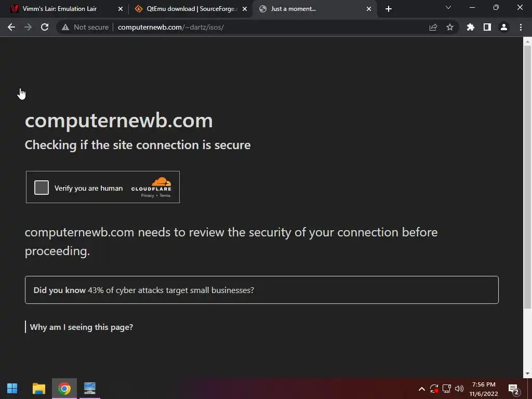
Task: Open the computer monitor taskbar app
Action: tap(89, 389)
